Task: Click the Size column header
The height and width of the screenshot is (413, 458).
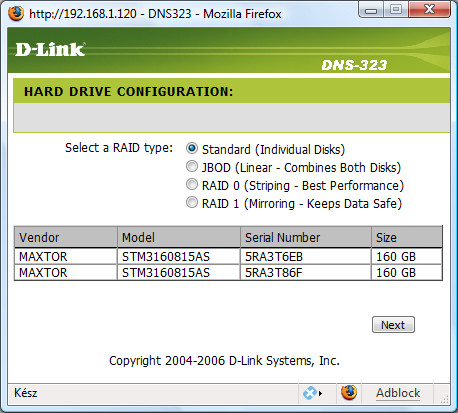Action: pos(407,237)
